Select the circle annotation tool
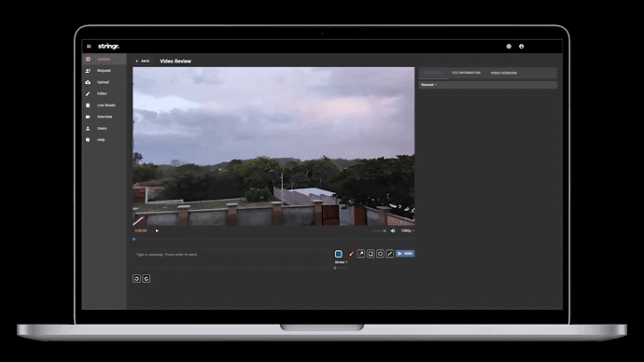 (380, 254)
